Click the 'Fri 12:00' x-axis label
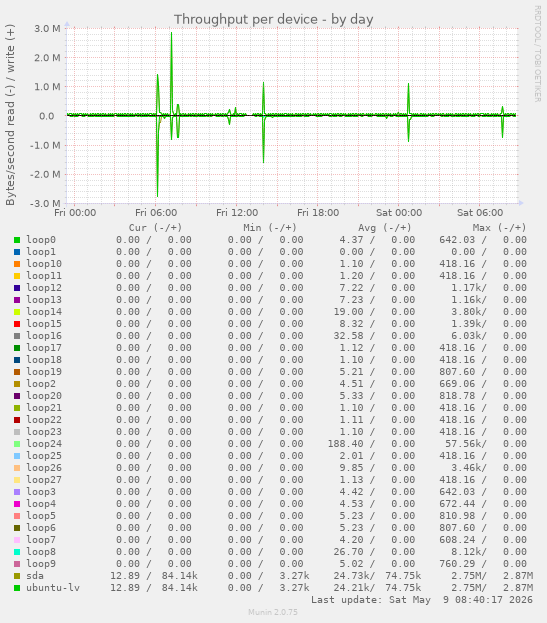 [x=237, y=213]
